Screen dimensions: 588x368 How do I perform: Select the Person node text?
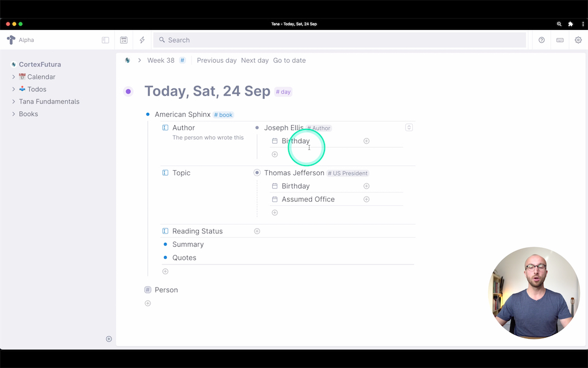[166, 290]
